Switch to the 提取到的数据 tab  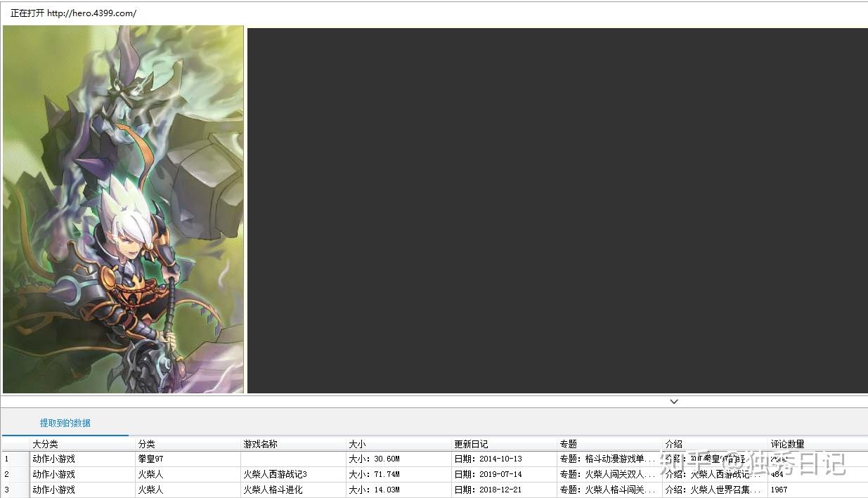coord(65,423)
